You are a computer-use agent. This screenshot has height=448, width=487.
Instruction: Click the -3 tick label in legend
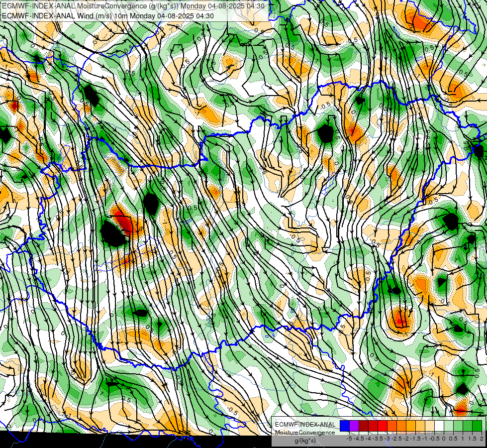point(387,439)
